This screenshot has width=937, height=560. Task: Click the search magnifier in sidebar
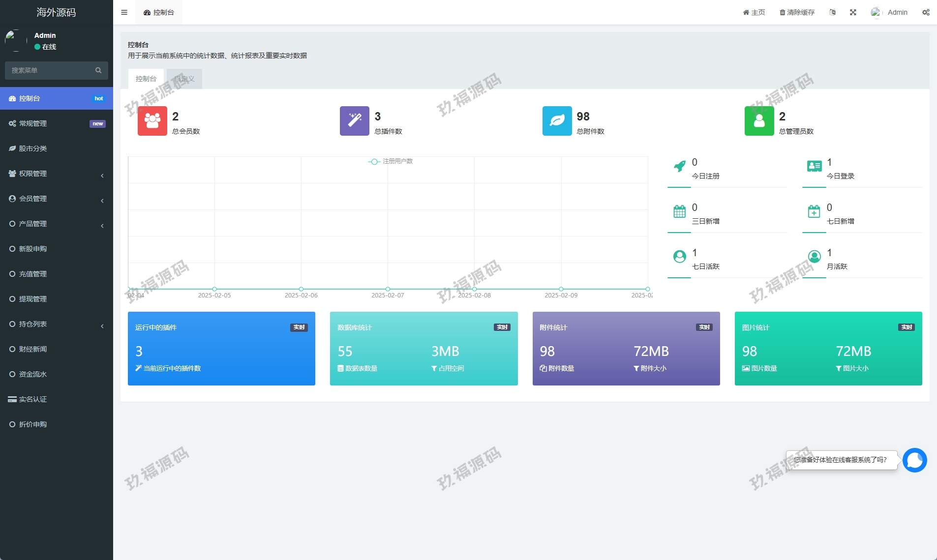pos(98,70)
